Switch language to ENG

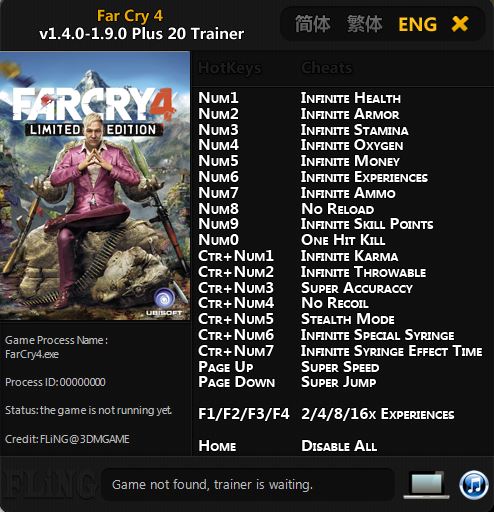point(417,24)
